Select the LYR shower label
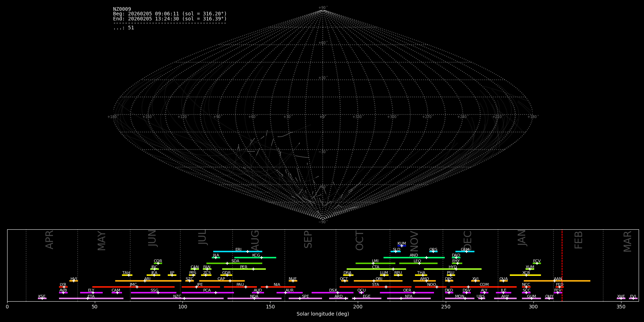The height and width of the screenshot is (322, 644). [x=63, y=285]
